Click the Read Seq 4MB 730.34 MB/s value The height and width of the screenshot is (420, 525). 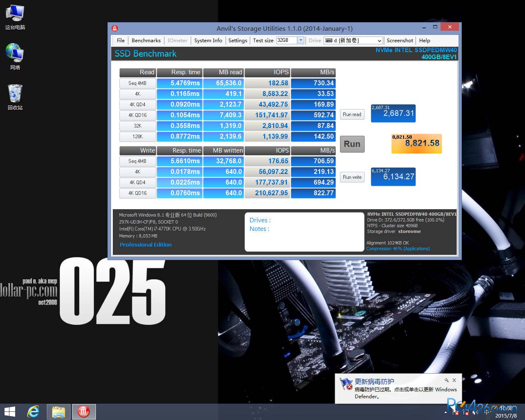[313, 83]
